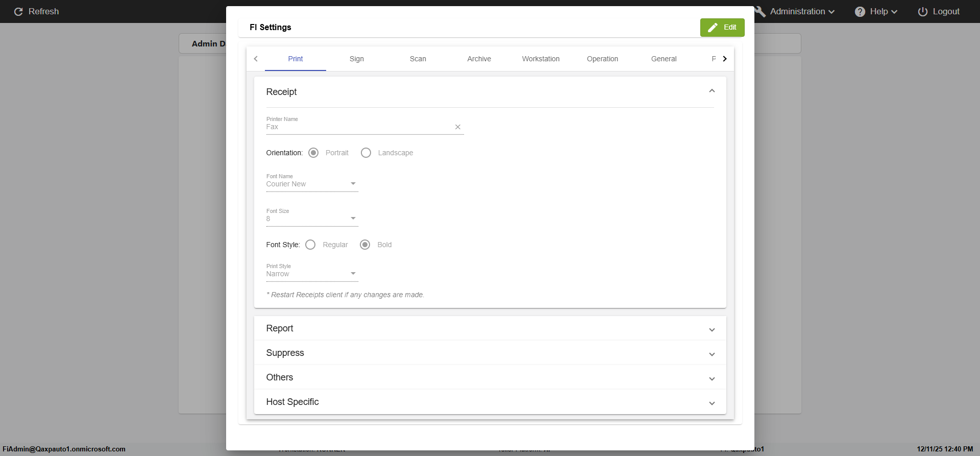The height and width of the screenshot is (456, 980).
Task: Click the Font Style label
Action: coord(283,245)
